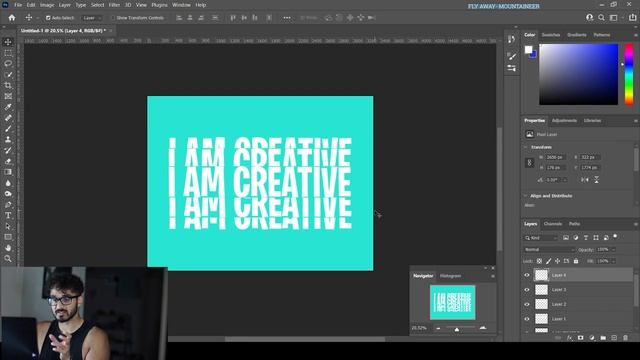Select the Rectangular Marquee tool
Screen dimensions: 640x360
coord(8,53)
